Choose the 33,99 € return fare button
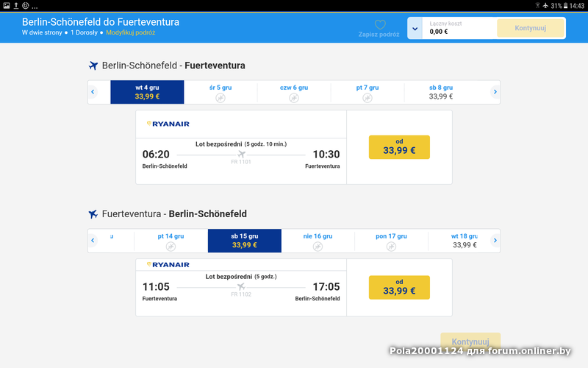This screenshot has height=368, width=588. (399, 287)
